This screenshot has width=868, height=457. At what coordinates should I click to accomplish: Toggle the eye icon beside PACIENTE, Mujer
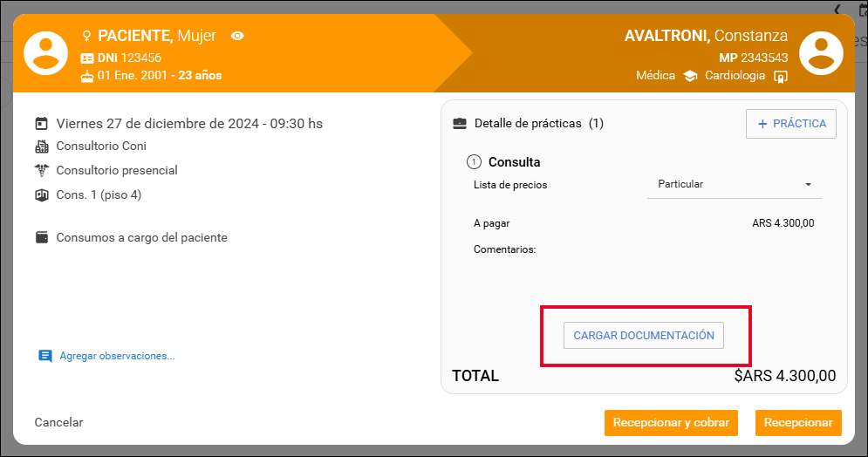(x=237, y=36)
